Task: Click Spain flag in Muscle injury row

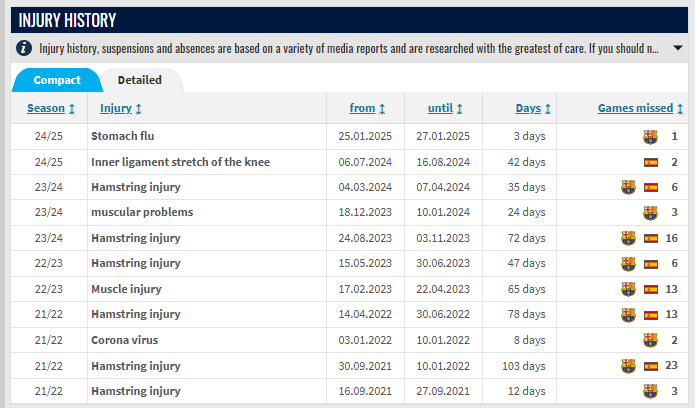Action: [651, 290]
